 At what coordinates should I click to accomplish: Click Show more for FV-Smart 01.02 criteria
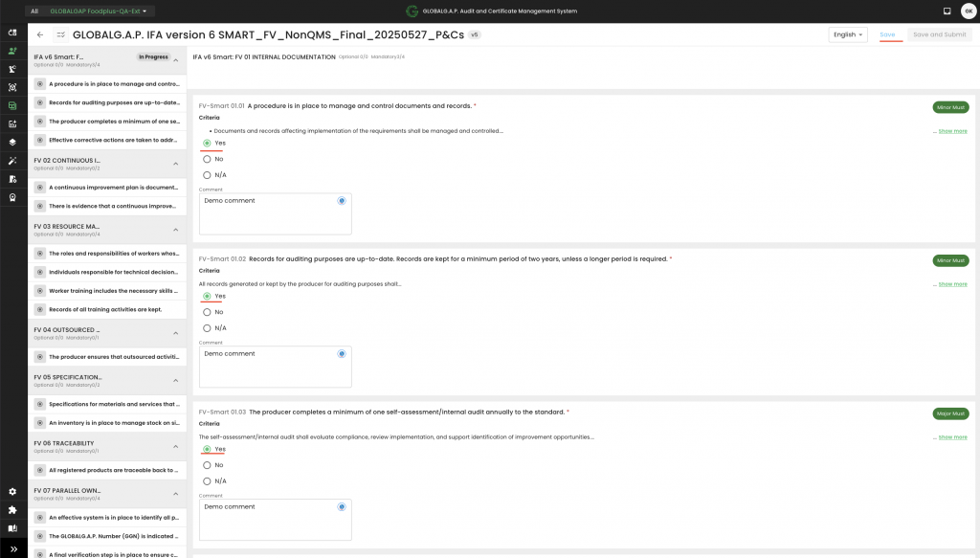[951, 284]
